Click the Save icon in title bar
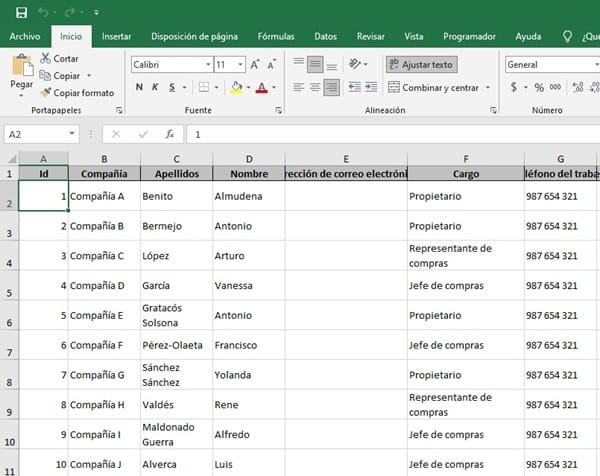600x476 pixels. [21, 11]
